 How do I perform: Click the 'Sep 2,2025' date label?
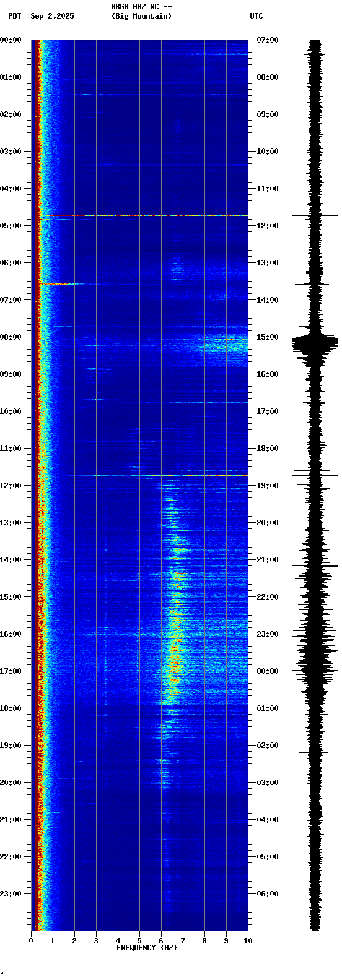(x=52, y=16)
